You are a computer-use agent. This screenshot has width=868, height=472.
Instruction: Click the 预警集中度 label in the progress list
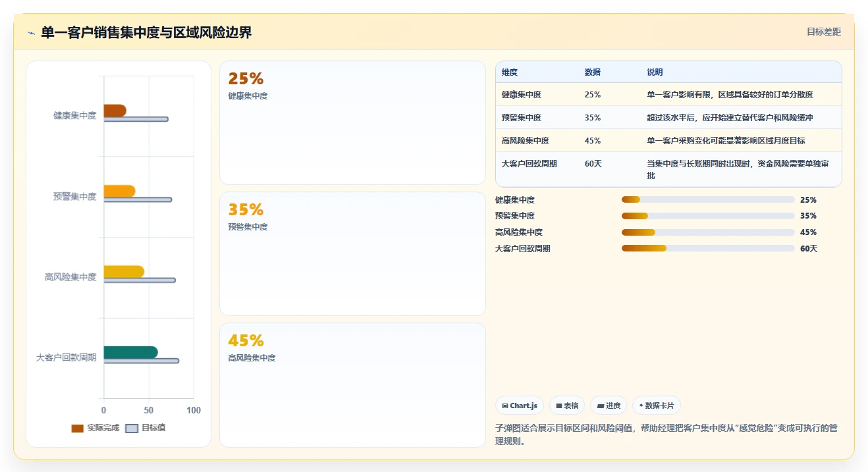click(515, 216)
